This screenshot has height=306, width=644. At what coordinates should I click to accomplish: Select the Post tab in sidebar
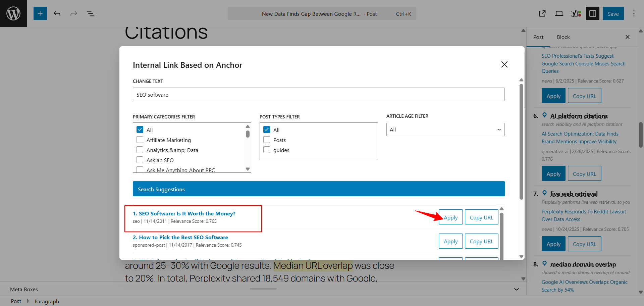click(538, 37)
